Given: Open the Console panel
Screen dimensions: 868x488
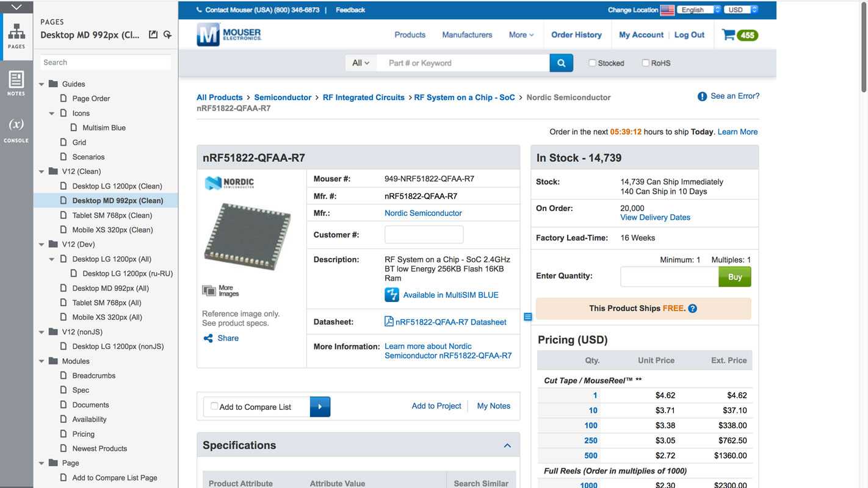Looking at the screenshot, I should pos(16,128).
